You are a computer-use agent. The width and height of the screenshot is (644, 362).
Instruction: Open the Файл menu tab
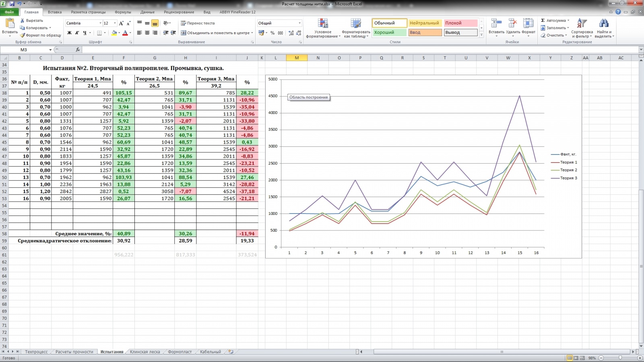tap(9, 12)
